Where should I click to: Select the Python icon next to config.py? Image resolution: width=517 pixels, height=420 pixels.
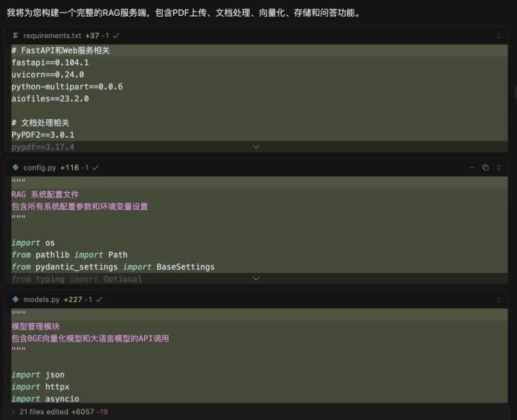pos(14,167)
